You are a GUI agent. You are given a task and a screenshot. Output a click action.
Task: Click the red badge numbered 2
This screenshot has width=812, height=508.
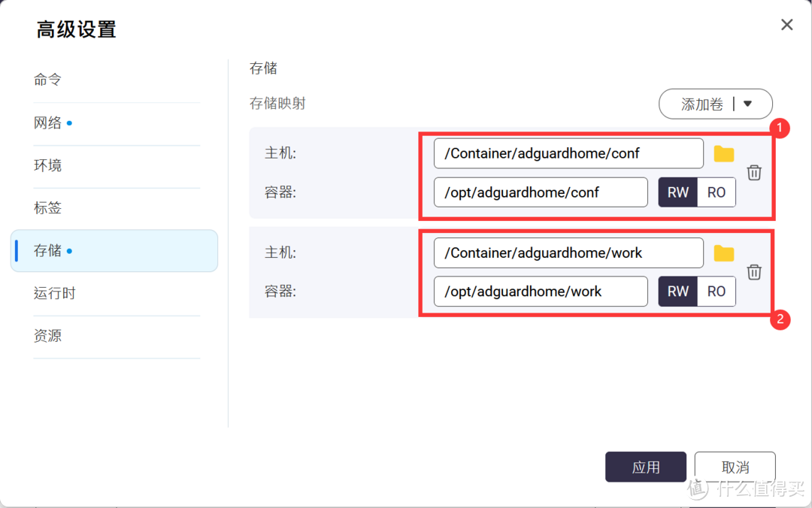[780, 320]
